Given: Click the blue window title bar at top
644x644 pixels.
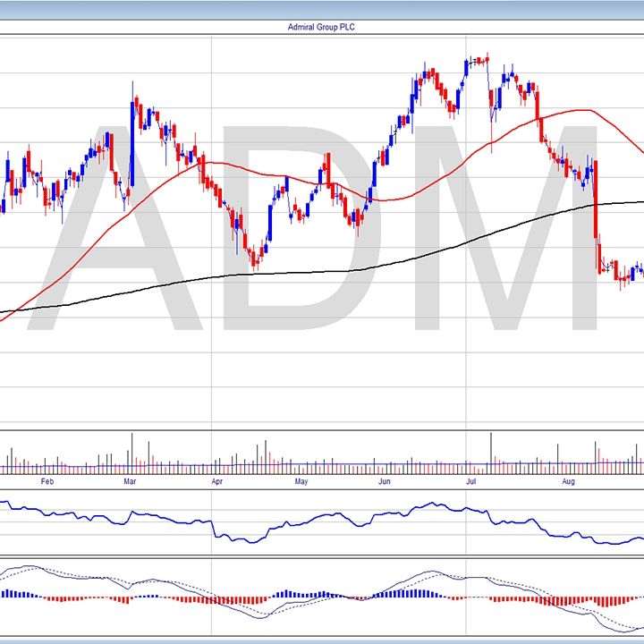Looking at the screenshot, I should (322, 9).
